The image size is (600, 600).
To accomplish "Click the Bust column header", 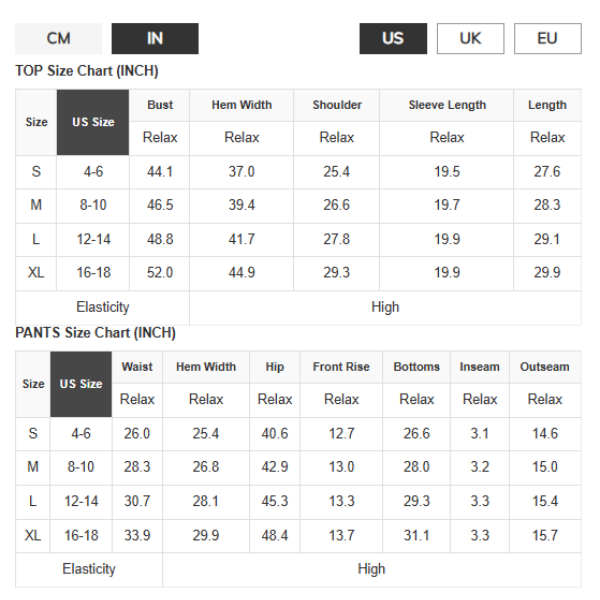I will pyautogui.click(x=160, y=105).
